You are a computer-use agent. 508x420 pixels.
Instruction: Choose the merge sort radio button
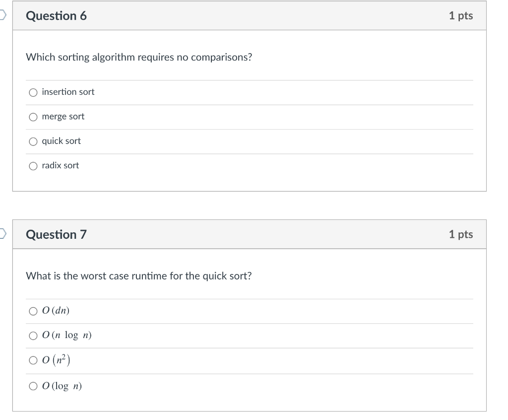pos(33,117)
